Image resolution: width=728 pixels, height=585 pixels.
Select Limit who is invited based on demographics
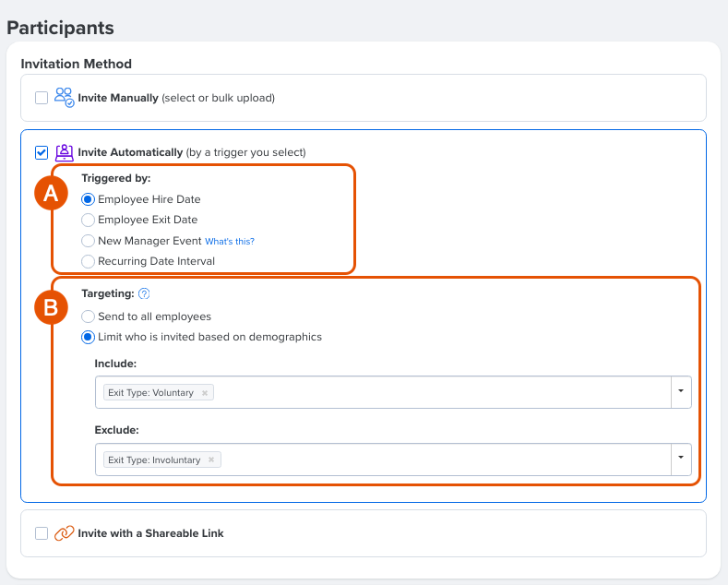(89, 337)
